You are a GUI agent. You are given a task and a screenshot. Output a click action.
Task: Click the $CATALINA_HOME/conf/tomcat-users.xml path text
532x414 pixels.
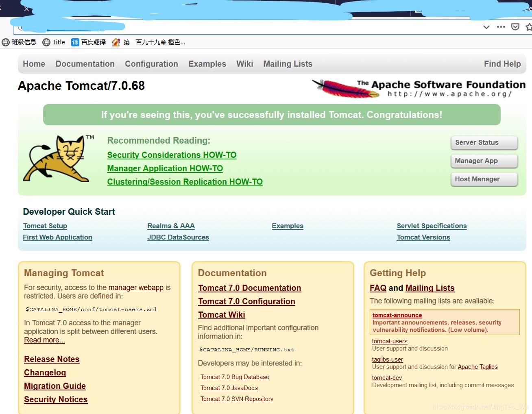[92, 309]
